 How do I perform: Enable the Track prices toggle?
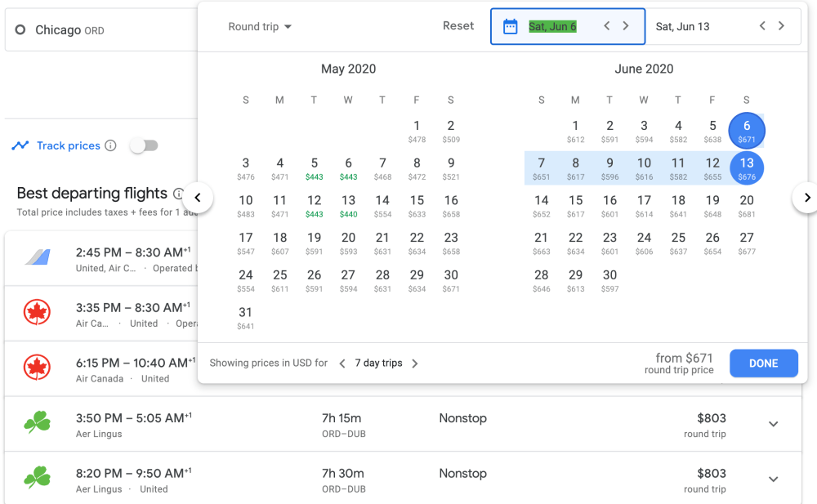pyautogui.click(x=144, y=145)
